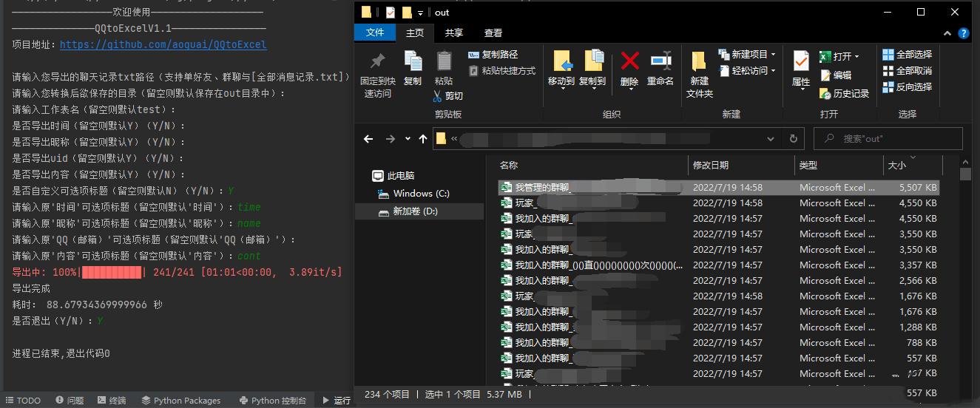Open the address bar history dropdown
980x408 pixels.
[772, 138]
